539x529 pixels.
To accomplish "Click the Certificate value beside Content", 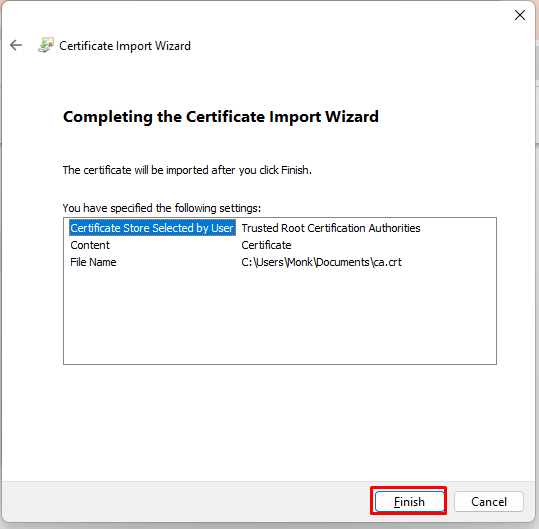I will point(266,245).
